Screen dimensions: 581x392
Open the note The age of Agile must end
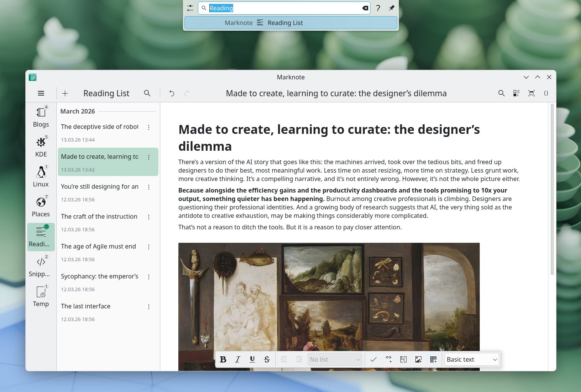tap(99, 246)
